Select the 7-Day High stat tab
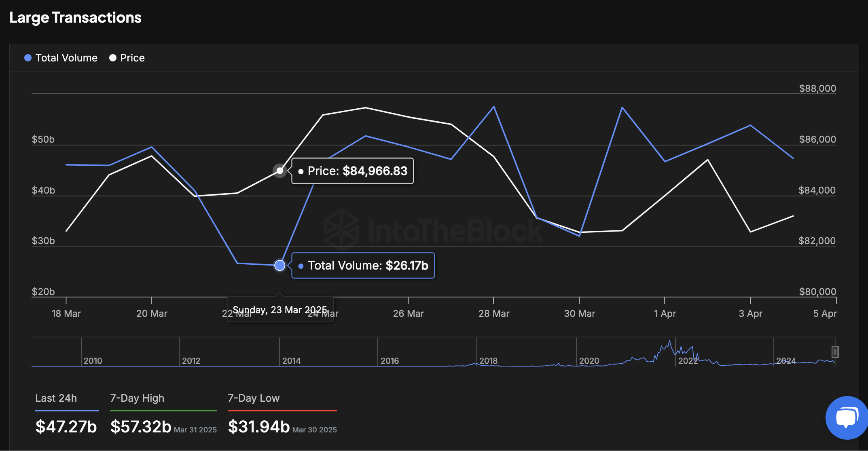The height and width of the screenshot is (451, 868). click(x=137, y=398)
